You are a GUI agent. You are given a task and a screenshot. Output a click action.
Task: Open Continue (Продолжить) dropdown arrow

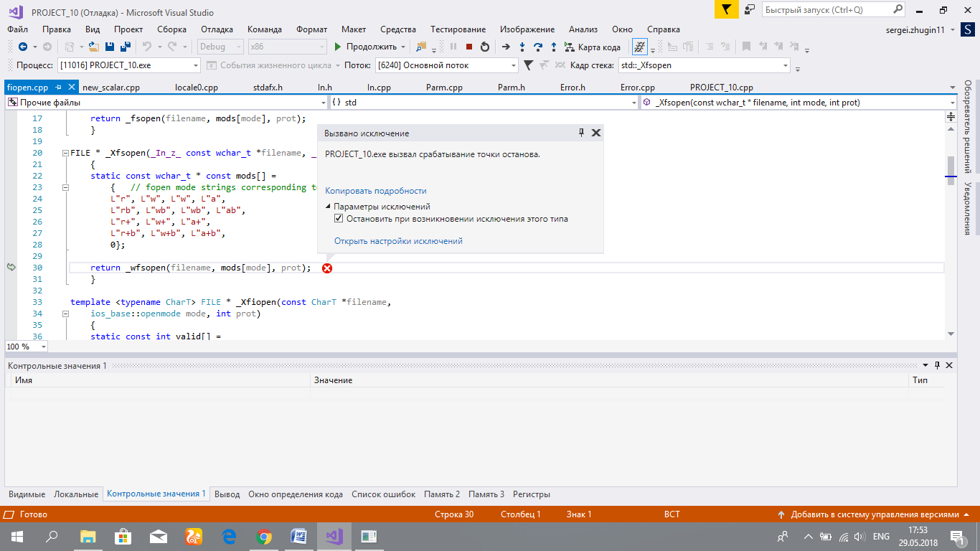coord(403,47)
